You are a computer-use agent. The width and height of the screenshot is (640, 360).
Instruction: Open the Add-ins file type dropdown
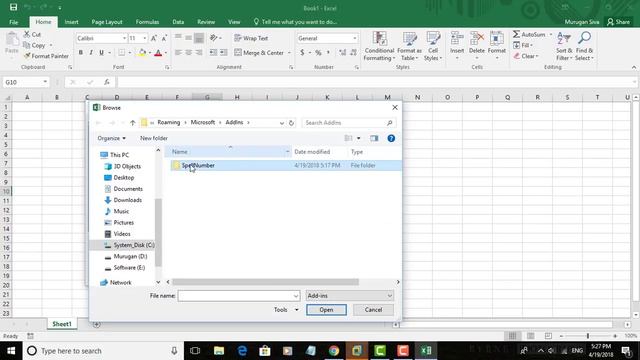click(x=349, y=296)
